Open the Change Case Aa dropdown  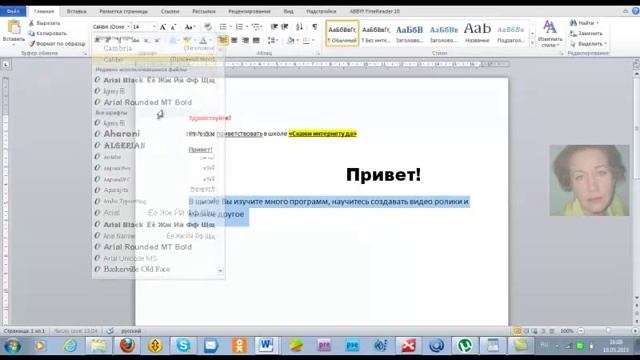pos(190,27)
